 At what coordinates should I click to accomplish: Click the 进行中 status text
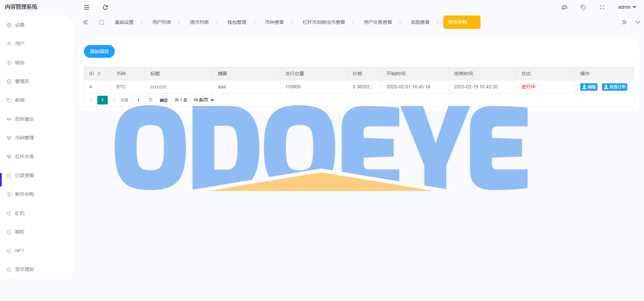click(x=529, y=87)
